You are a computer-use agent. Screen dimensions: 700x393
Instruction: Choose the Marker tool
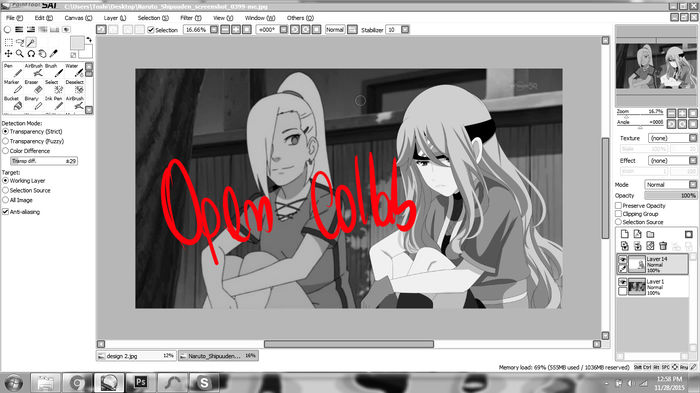[13, 87]
